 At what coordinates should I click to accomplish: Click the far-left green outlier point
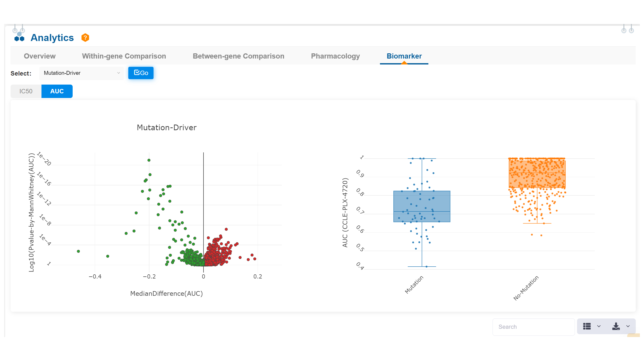click(x=78, y=251)
